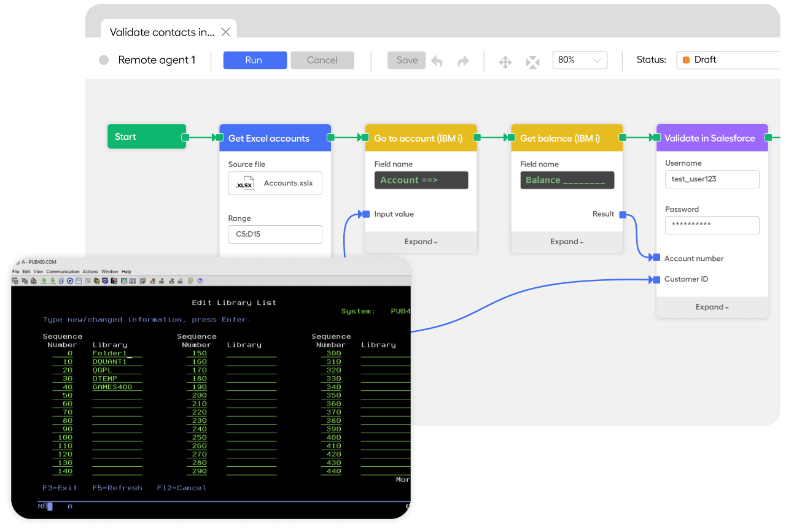
Task: Select the Validate in Salesforce header
Action: [x=712, y=138]
